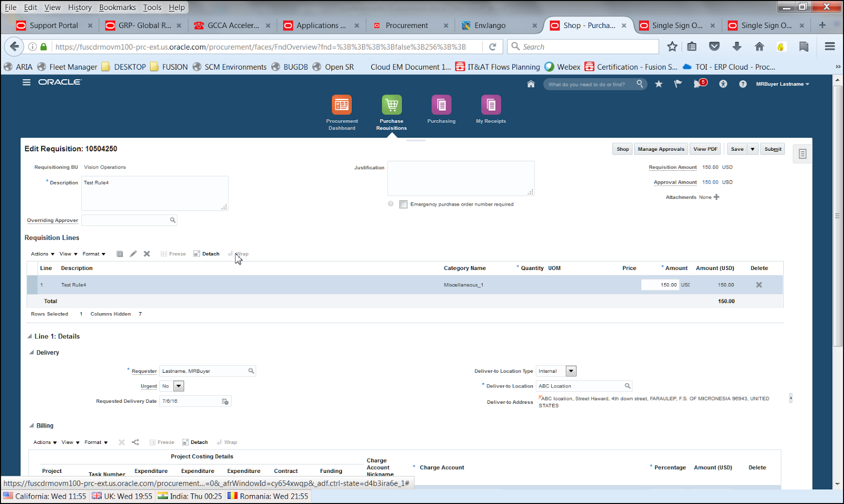Viewport: 844px width, 504px height.
Task: Open the Purchasing icon
Action: coord(440,105)
